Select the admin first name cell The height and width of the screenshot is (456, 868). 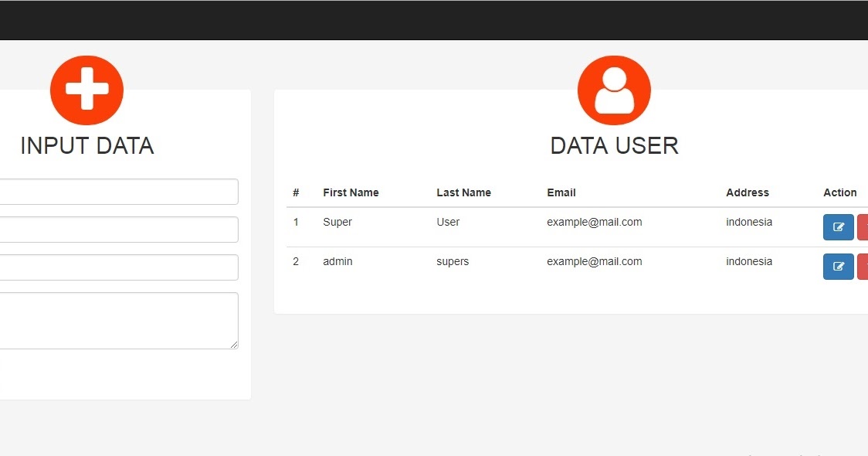click(x=337, y=261)
